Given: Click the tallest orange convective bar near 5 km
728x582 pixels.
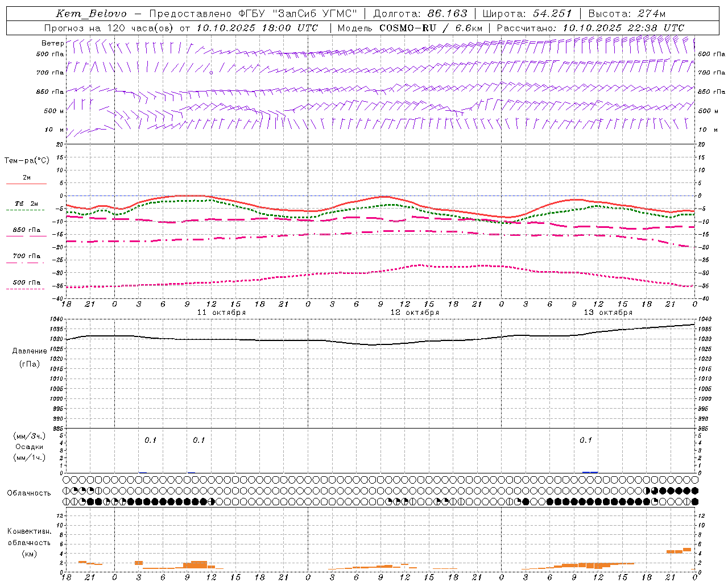Looking at the screenshot, I should (687, 549).
